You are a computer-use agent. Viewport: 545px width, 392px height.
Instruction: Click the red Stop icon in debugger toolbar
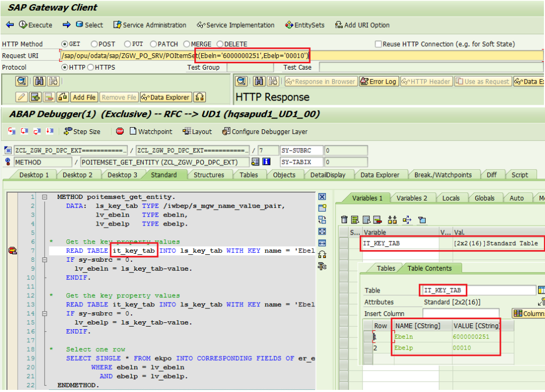tap(120, 131)
